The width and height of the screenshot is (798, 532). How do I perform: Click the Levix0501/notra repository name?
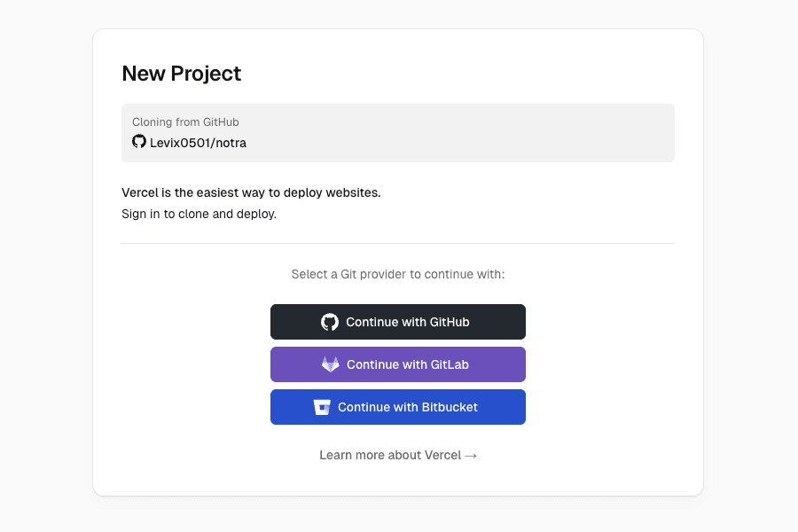198,143
